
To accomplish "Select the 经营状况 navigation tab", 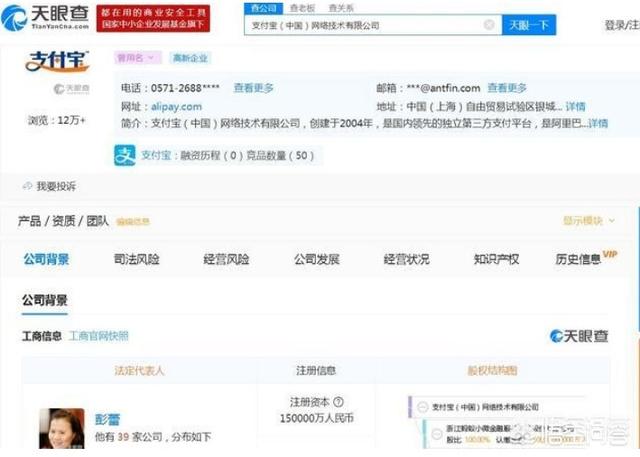I will tap(407, 259).
